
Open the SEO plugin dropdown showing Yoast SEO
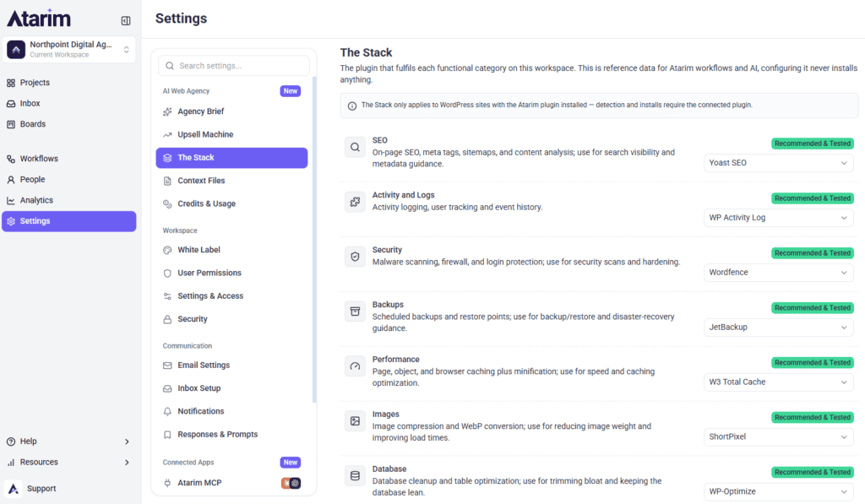[778, 163]
